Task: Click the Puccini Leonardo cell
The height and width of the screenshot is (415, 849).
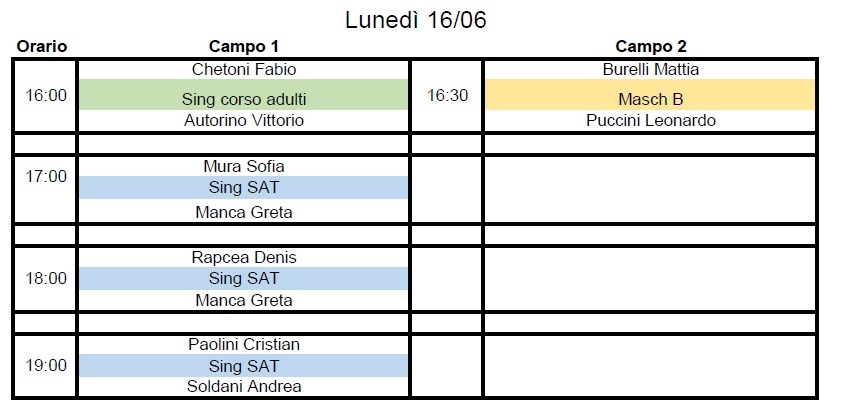Action: point(650,120)
